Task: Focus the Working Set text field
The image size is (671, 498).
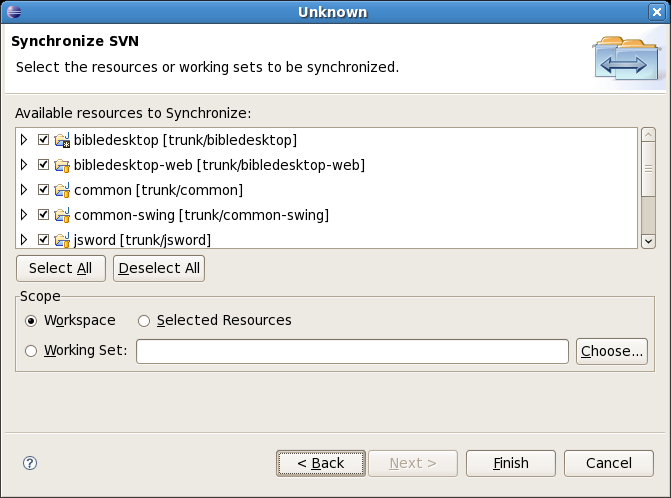Action: (x=352, y=351)
